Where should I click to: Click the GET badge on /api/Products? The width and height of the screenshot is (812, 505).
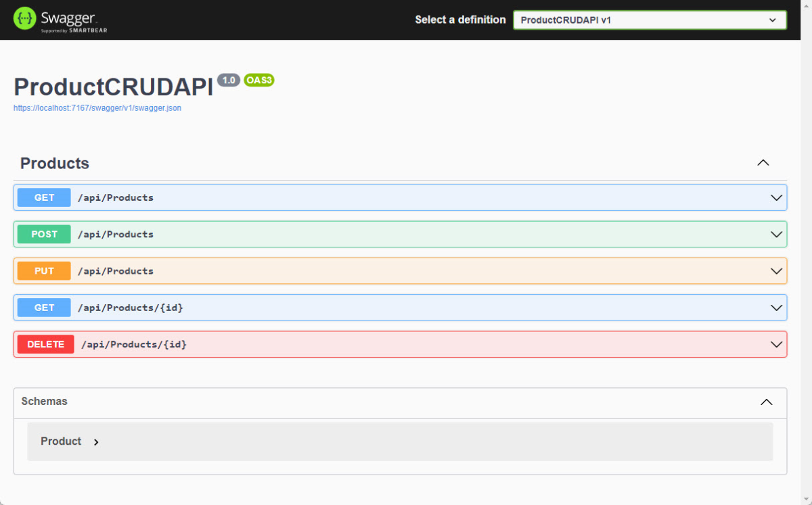click(x=43, y=197)
